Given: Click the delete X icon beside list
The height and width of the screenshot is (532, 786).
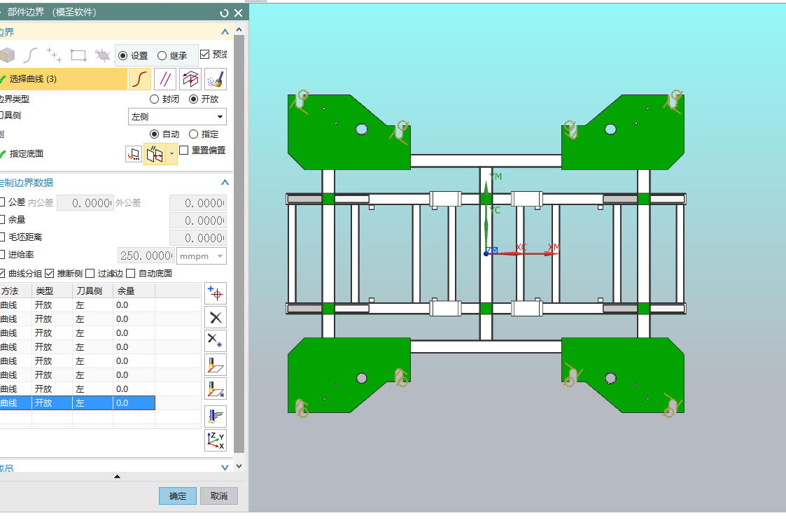Looking at the screenshot, I should click(216, 317).
